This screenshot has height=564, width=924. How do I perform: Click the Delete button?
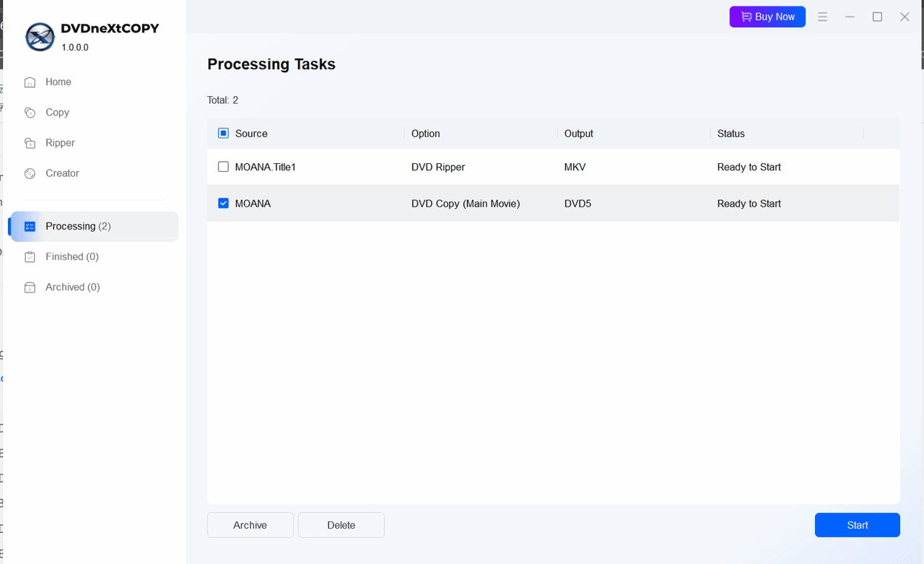click(341, 525)
